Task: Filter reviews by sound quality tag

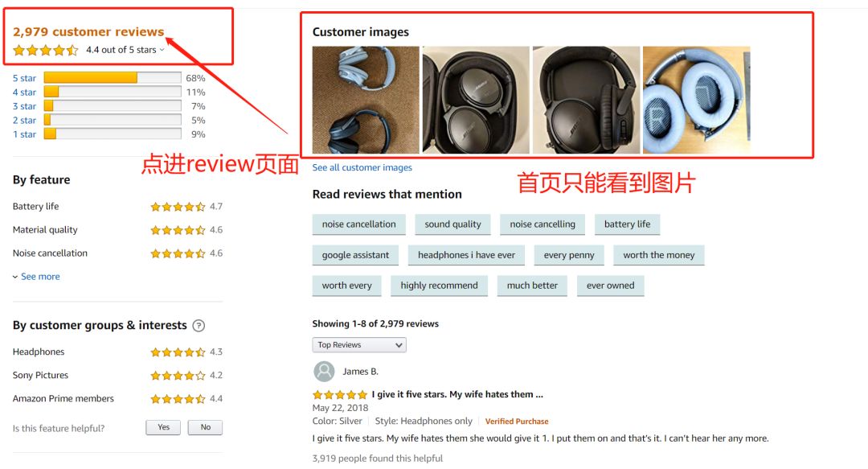Action: click(452, 224)
